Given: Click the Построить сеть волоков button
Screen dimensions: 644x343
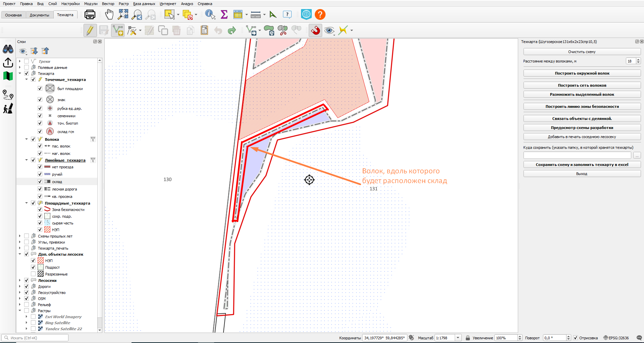Looking at the screenshot, I should point(582,85).
